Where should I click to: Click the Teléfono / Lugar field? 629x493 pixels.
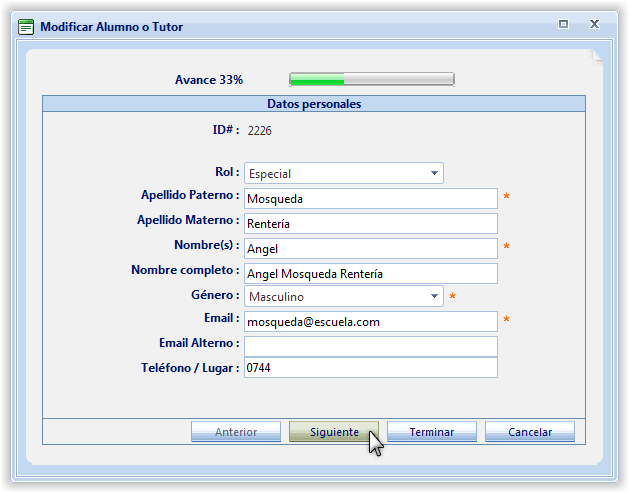click(x=371, y=367)
